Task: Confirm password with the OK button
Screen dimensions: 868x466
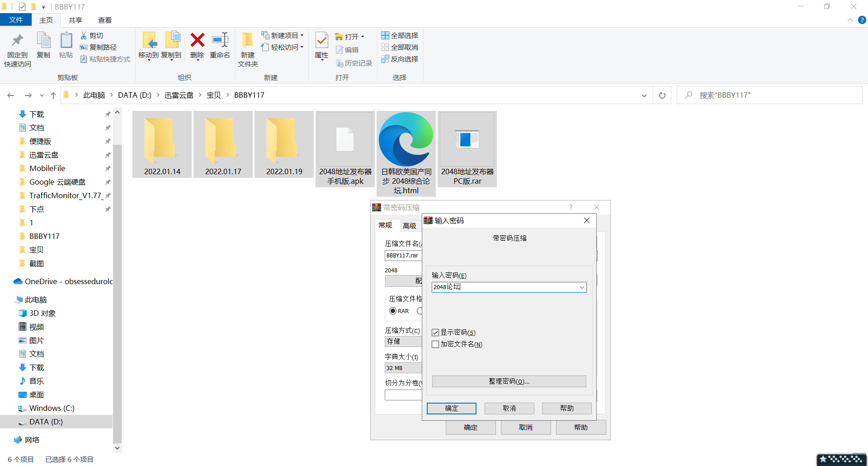Action: tap(451, 408)
